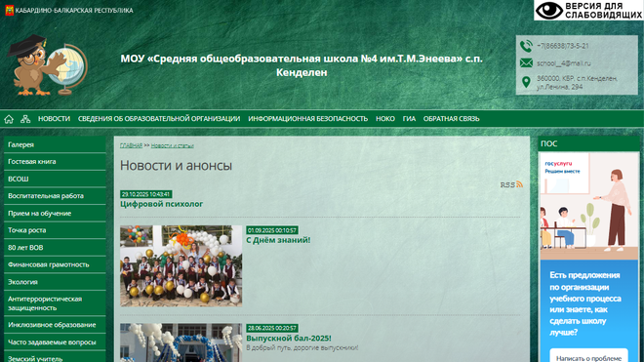Screen dimensions: 644x362
Task: Open Гостевая книга in the sidebar
Action: tap(55, 162)
